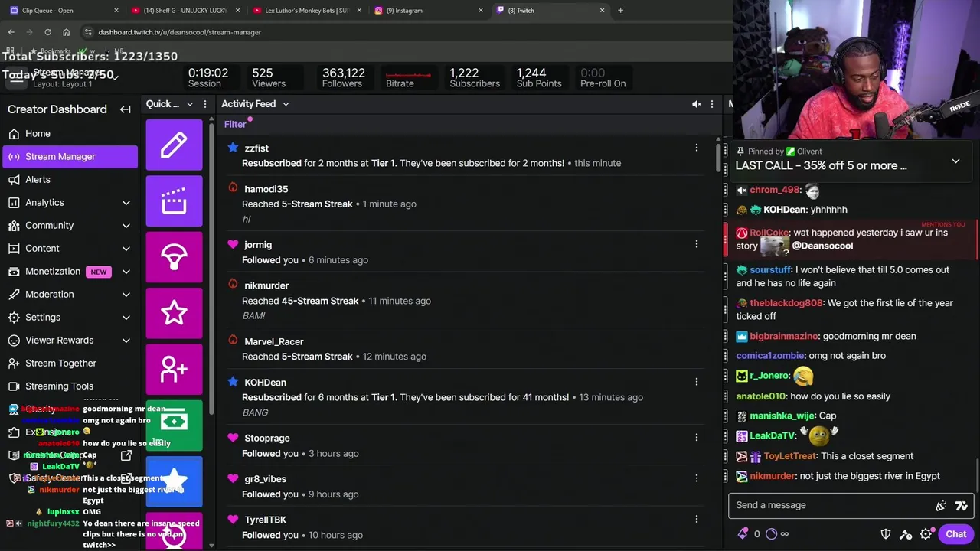Switch to the Sheff G YouTube tab
The width and height of the screenshot is (980, 551).
click(185, 11)
